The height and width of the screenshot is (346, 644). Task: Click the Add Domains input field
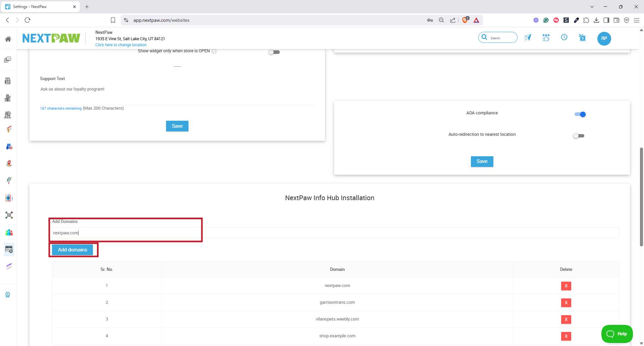coord(335,233)
